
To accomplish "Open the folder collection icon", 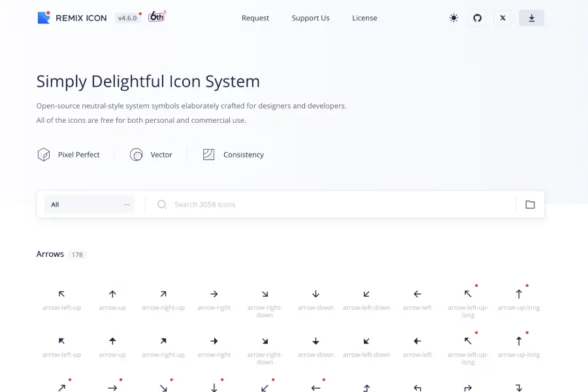I will click(x=530, y=204).
